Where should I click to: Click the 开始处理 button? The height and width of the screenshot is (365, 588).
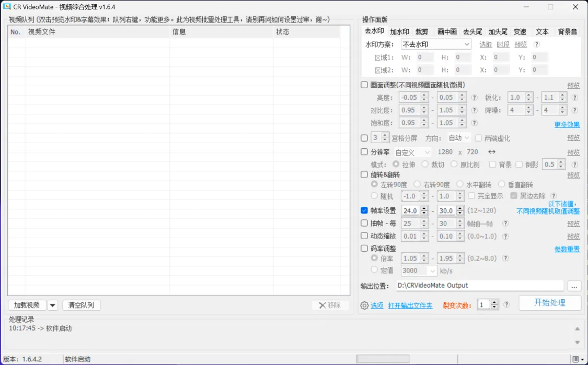point(549,303)
